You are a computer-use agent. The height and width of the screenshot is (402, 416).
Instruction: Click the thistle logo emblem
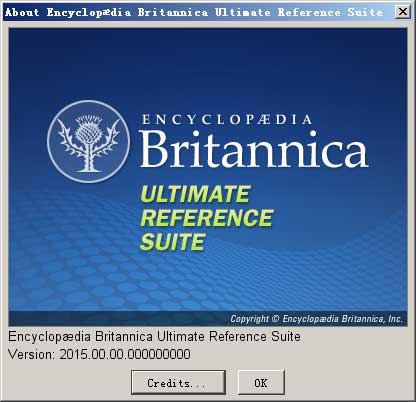click(x=89, y=141)
